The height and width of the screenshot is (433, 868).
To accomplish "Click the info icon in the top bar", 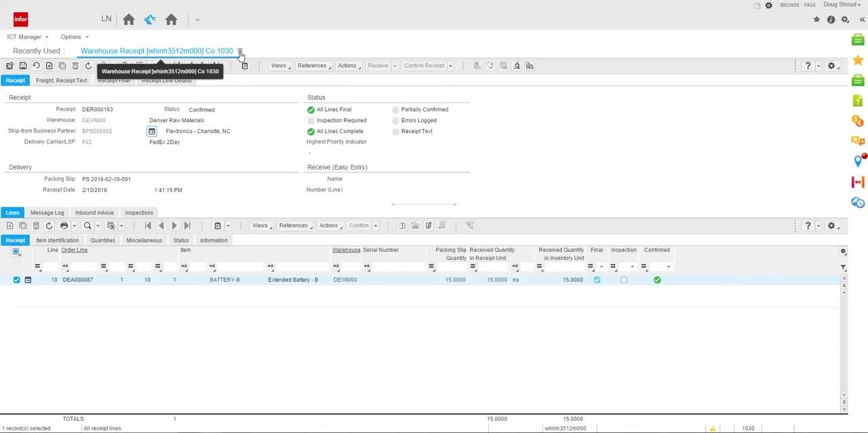I will coord(831,20).
